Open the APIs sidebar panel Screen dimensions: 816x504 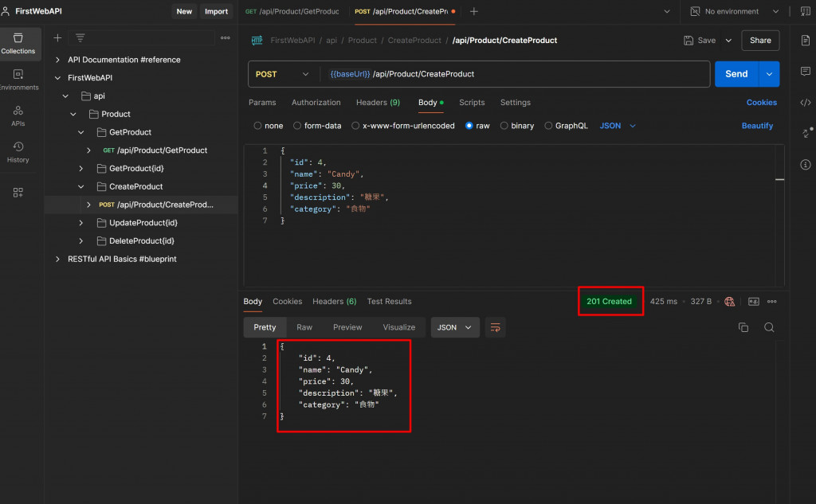[18, 116]
